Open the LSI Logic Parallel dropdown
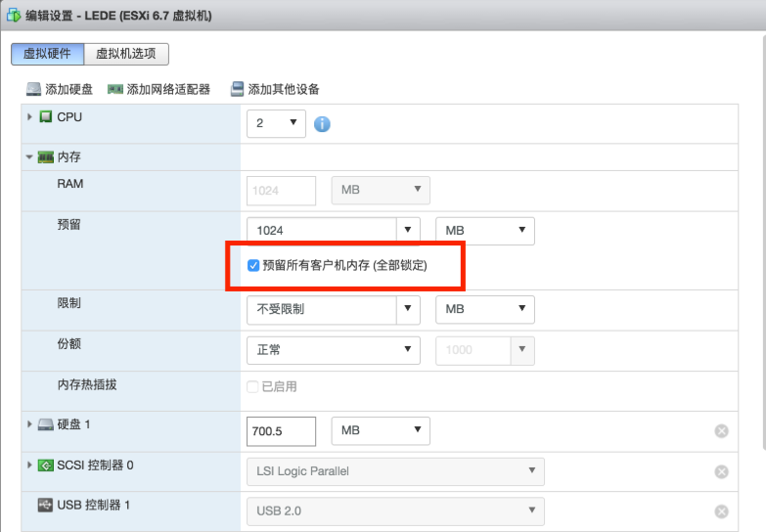766x532 pixels. (395, 471)
